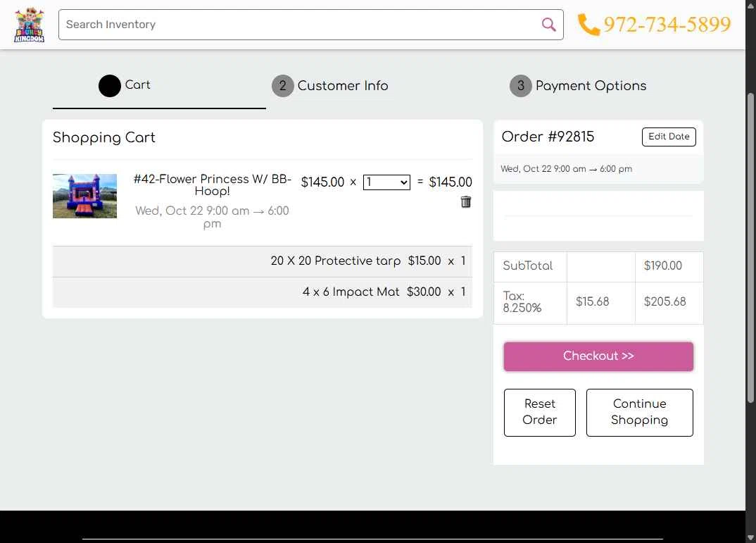The image size is (756, 543).
Task: Click the Checkout button
Action: click(x=598, y=356)
